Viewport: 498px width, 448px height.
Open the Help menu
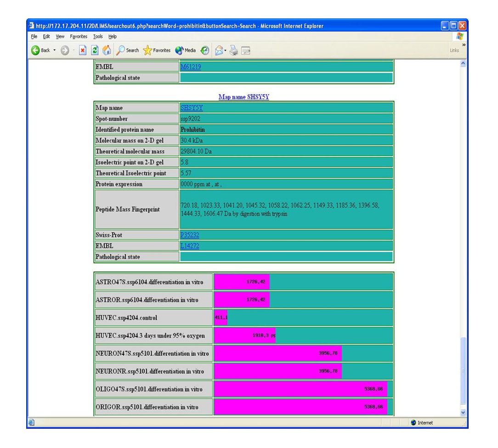click(x=113, y=36)
